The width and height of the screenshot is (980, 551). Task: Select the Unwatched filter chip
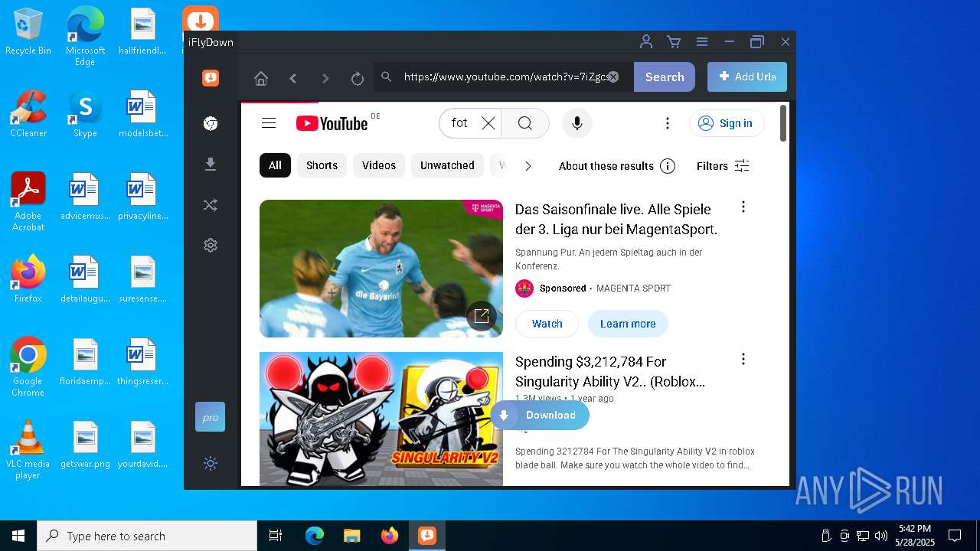point(447,165)
